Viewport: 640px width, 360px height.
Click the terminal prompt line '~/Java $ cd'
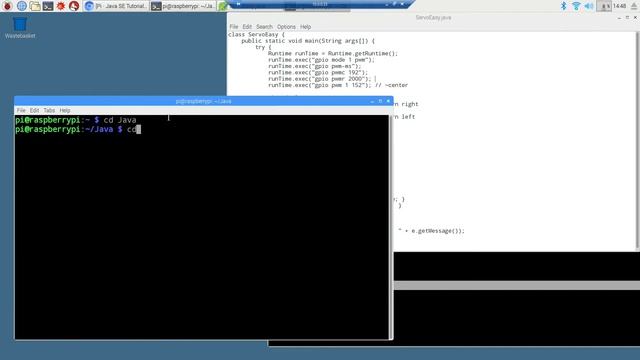click(x=78, y=129)
